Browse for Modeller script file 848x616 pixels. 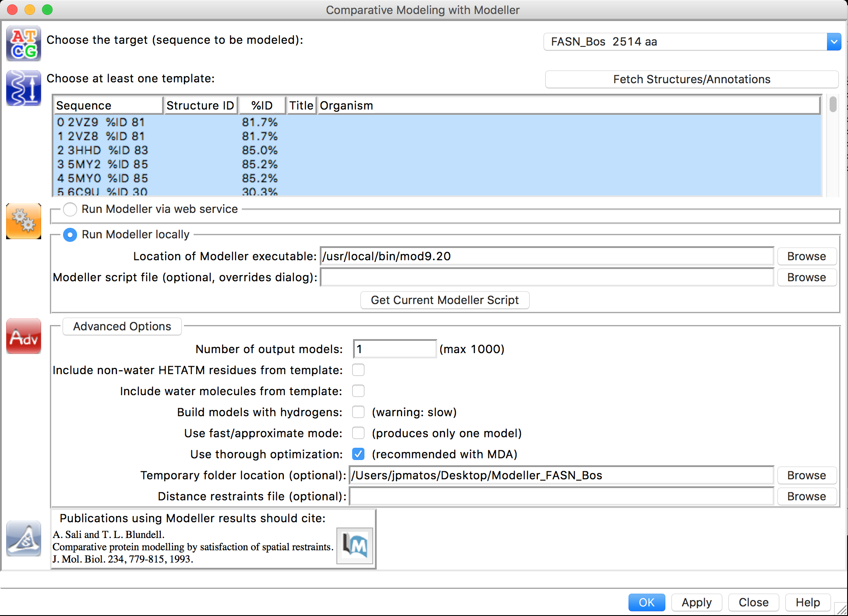tap(806, 277)
